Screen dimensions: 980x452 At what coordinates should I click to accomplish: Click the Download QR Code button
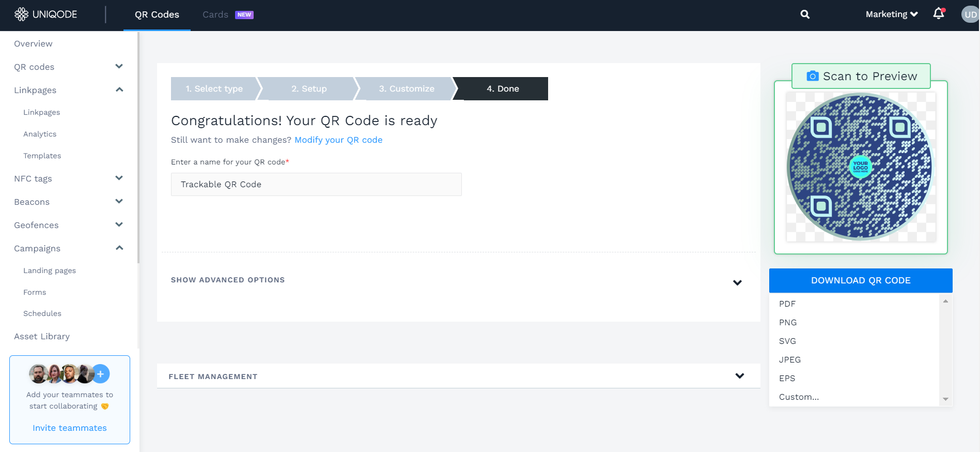[861, 280]
